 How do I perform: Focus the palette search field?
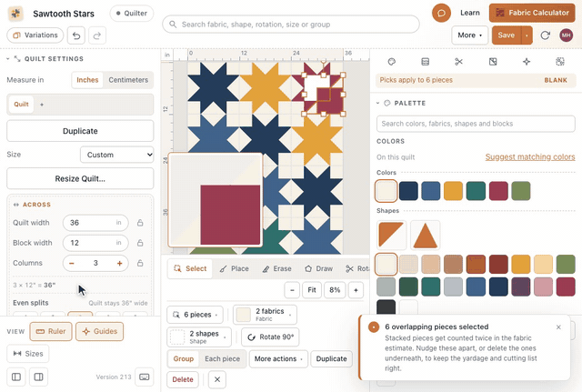tap(476, 124)
